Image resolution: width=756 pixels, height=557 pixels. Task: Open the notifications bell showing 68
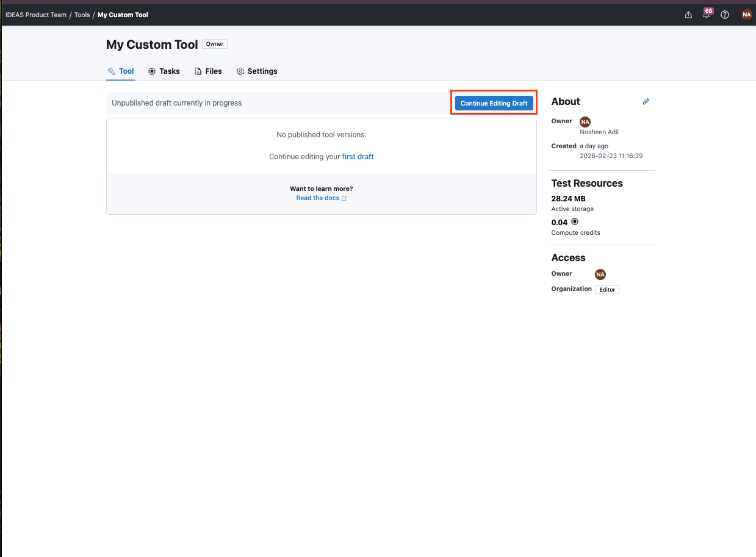pos(707,15)
